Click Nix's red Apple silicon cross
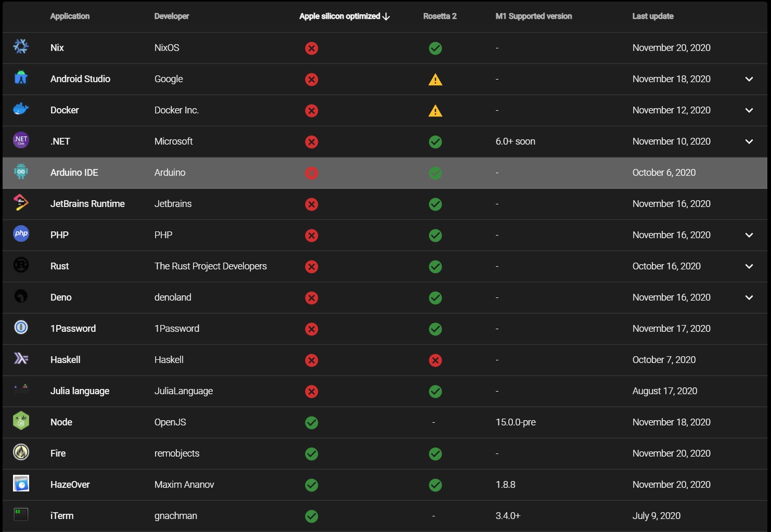Image resolution: width=771 pixels, height=532 pixels. click(x=312, y=48)
